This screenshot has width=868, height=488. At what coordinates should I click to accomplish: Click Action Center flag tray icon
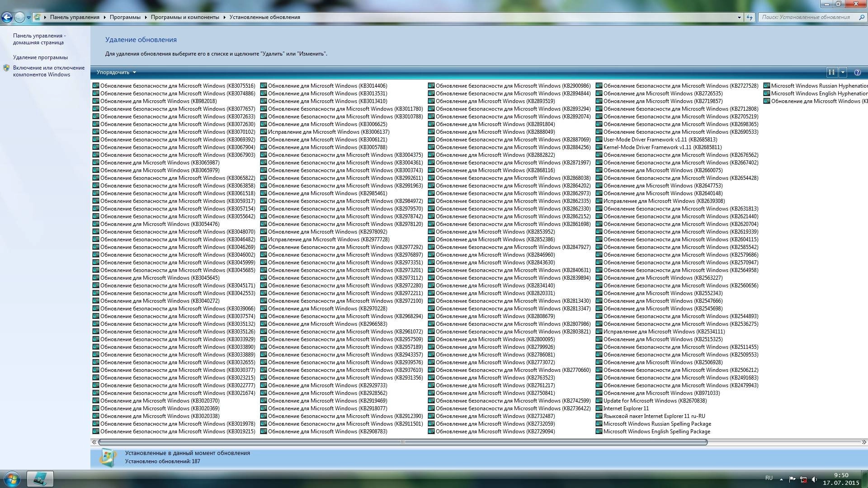click(793, 479)
